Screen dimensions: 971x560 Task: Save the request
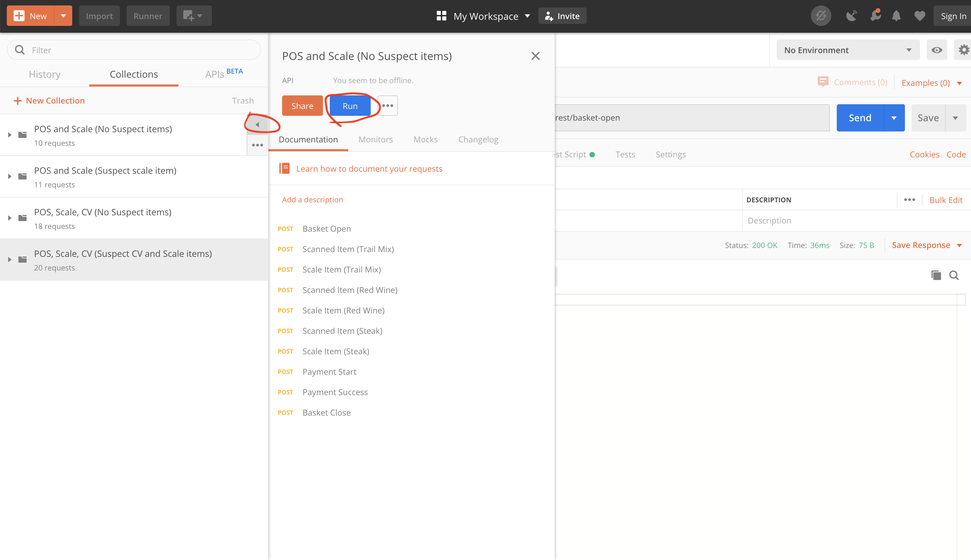928,118
